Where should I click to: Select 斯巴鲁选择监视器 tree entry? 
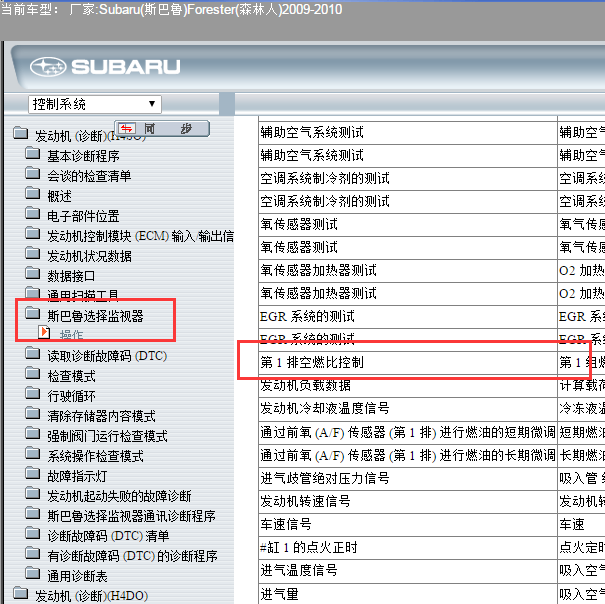click(95, 316)
